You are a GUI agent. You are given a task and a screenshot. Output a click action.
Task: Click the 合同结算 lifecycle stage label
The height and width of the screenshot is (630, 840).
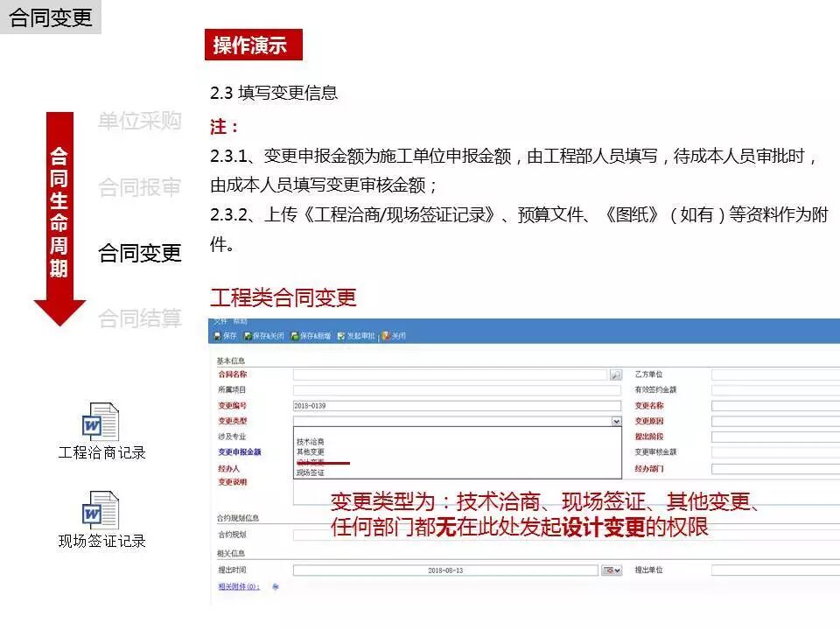pyautogui.click(x=140, y=318)
